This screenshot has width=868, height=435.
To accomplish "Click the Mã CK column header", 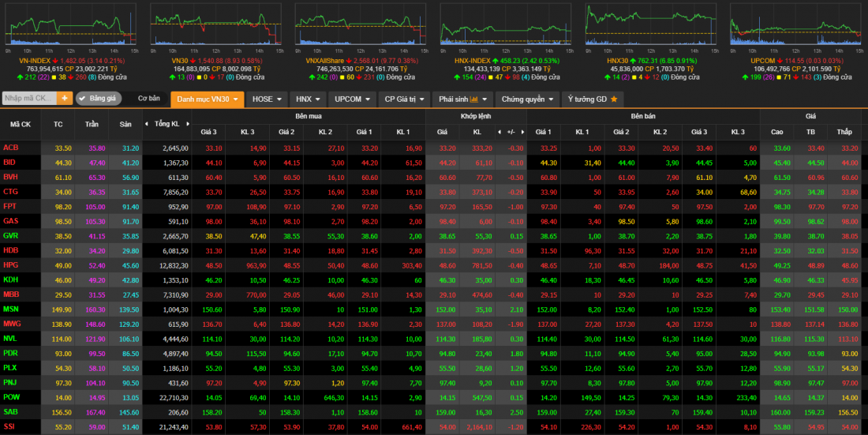I will click(21, 124).
